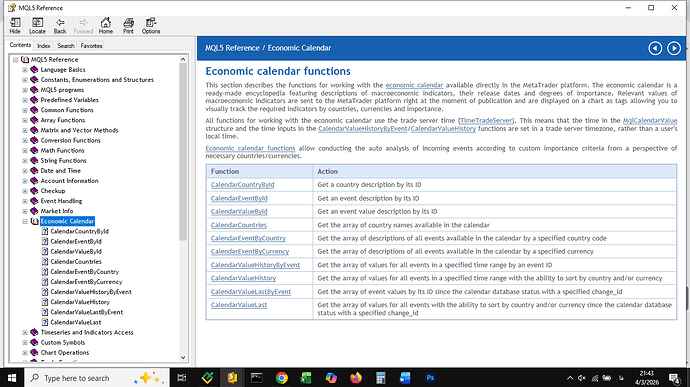Select CalendarValueHistoryByEvent in the tree

point(91,292)
